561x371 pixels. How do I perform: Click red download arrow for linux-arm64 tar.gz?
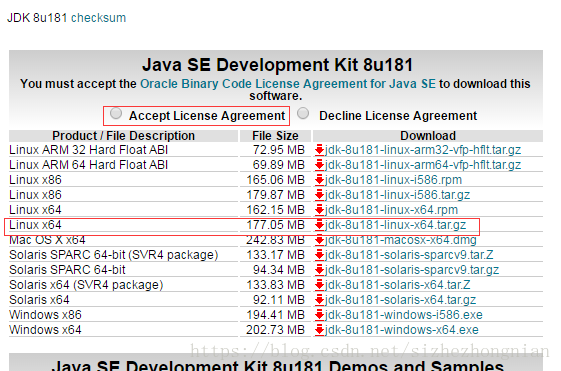[319, 165]
